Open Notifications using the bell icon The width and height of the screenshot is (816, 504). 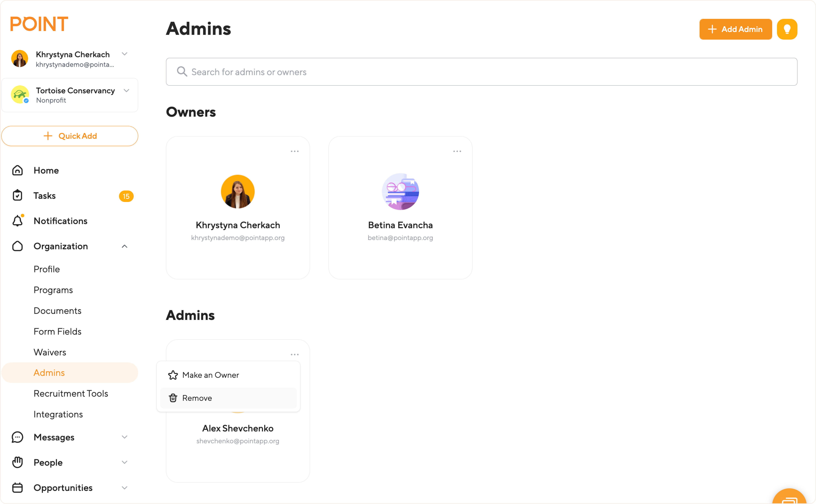[17, 221]
